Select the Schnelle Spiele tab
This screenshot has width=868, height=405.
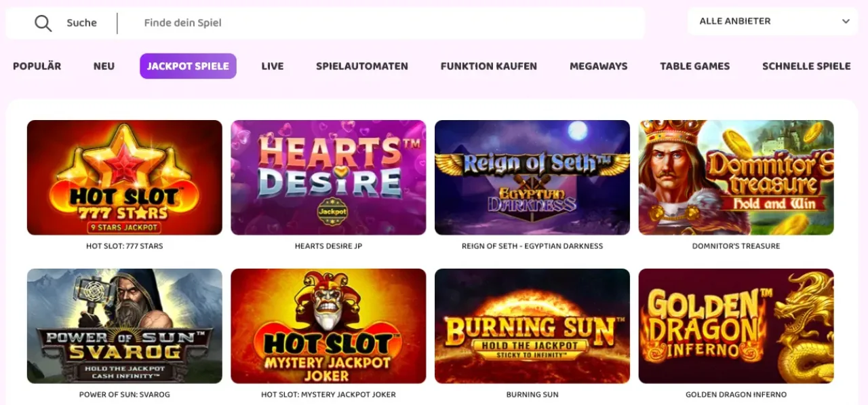(806, 66)
